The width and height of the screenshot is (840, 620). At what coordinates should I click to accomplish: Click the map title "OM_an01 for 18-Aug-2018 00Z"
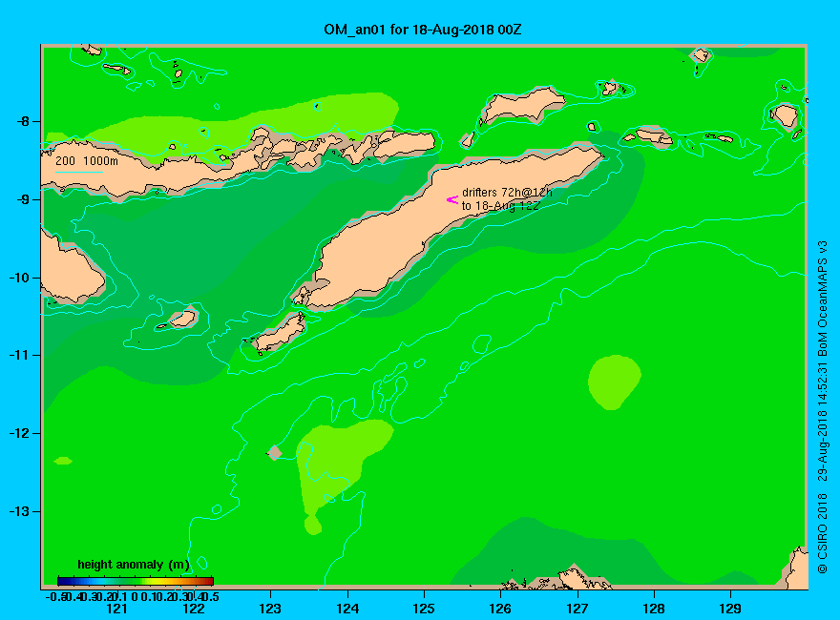tap(422, 30)
